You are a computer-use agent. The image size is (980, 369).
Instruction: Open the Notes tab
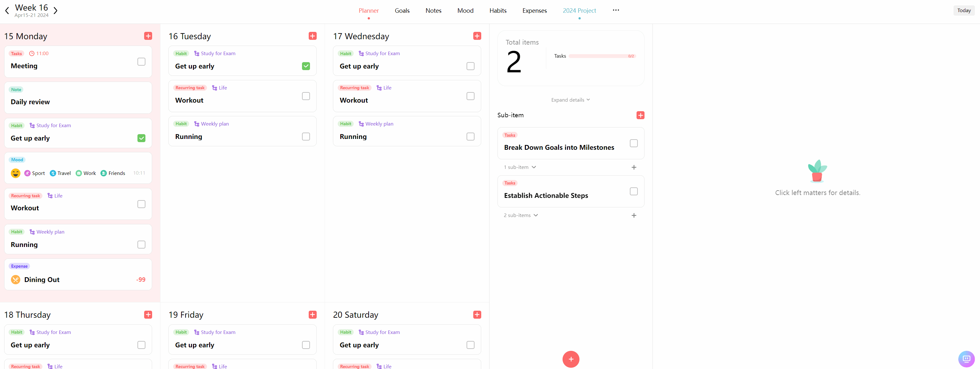coord(433,11)
